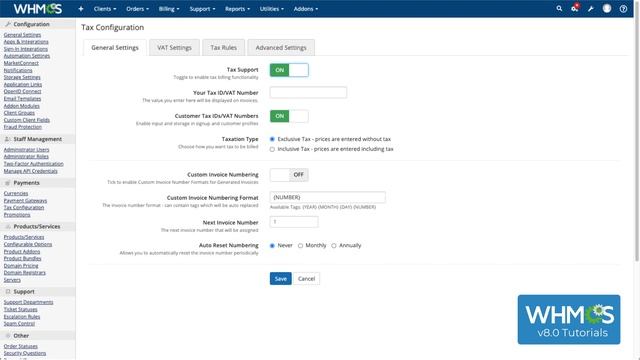Switch to the Advanced Settings tab
The image size is (640, 360).
coord(281,48)
